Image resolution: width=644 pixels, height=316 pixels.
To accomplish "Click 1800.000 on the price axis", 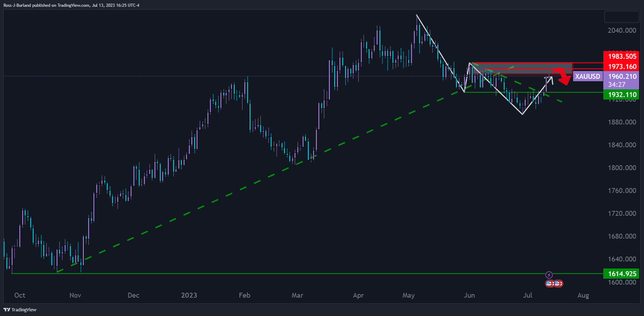I will point(621,168).
